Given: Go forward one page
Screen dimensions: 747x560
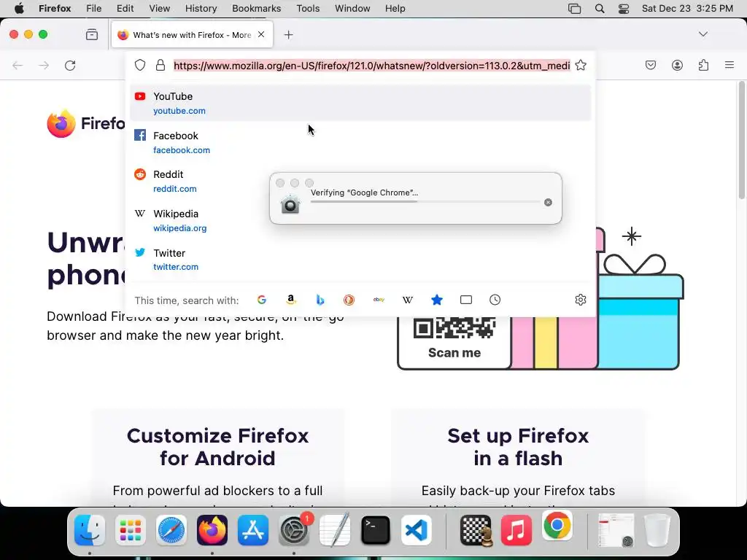Looking at the screenshot, I should click(x=44, y=65).
